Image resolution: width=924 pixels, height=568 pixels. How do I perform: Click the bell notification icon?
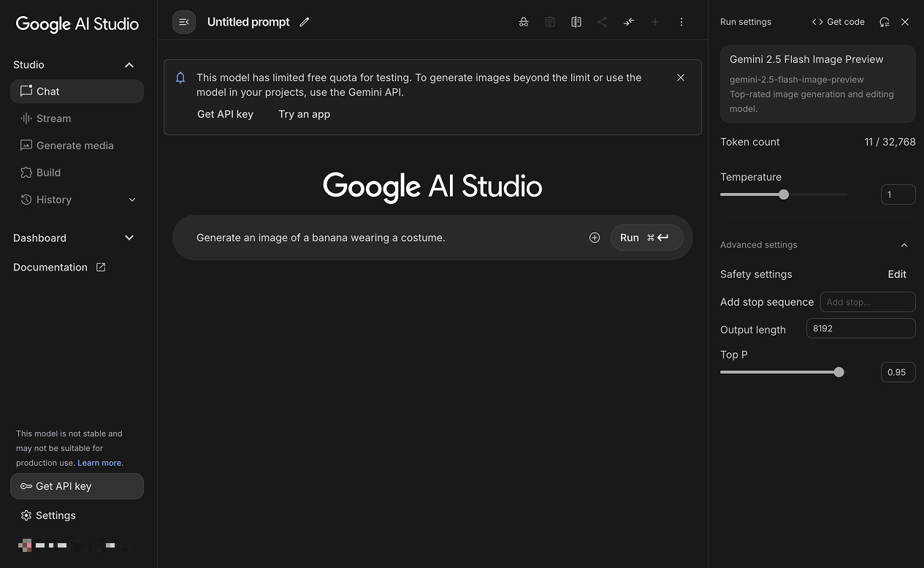(x=181, y=77)
